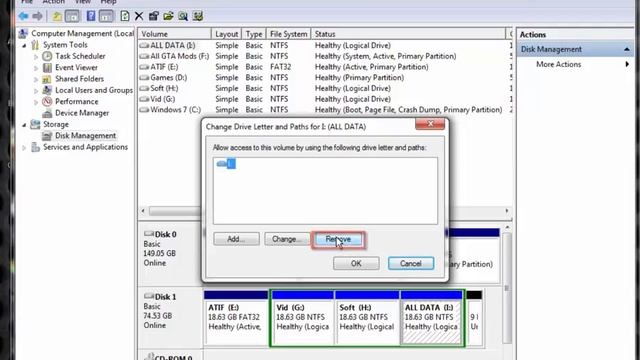
Task: Collapse the System Tools node
Action: click(x=24, y=45)
